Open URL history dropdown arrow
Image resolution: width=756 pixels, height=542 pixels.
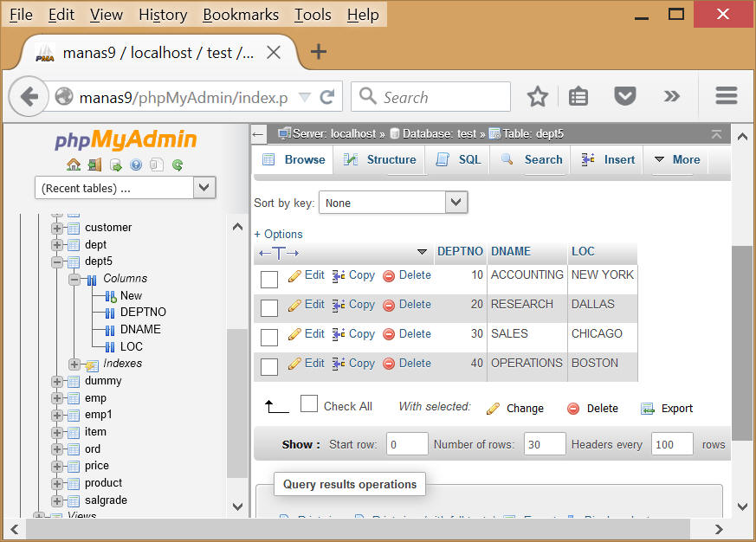pyautogui.click(x=305, y=97)
